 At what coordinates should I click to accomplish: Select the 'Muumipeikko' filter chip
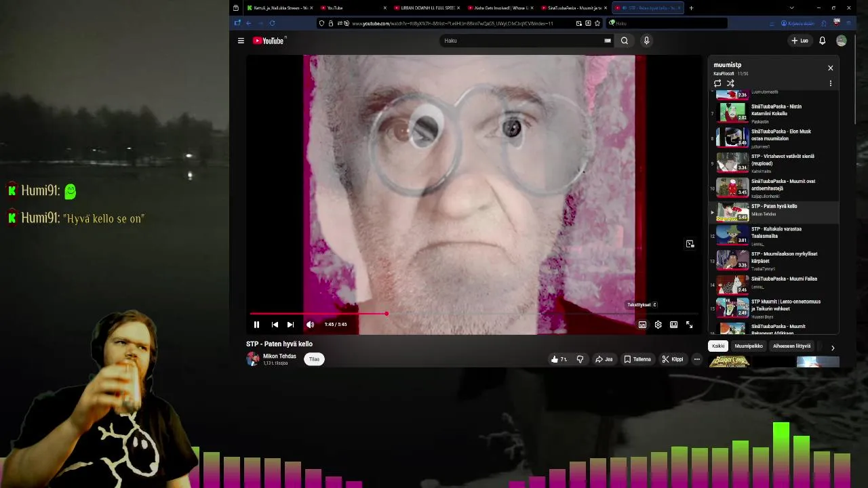tap(749, 346)
